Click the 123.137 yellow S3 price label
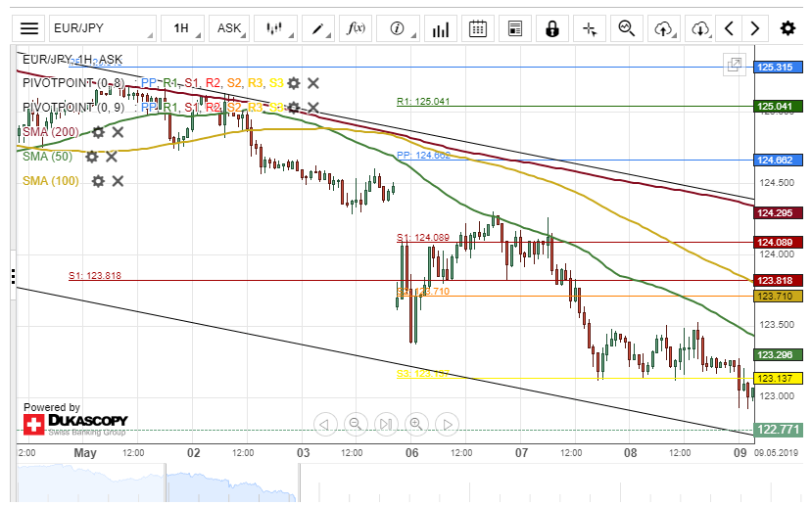The image size is (812, 506). [778, 378]
